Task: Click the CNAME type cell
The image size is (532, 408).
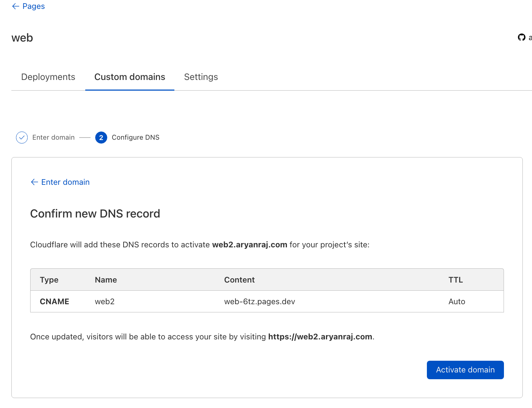Action: 54,302
